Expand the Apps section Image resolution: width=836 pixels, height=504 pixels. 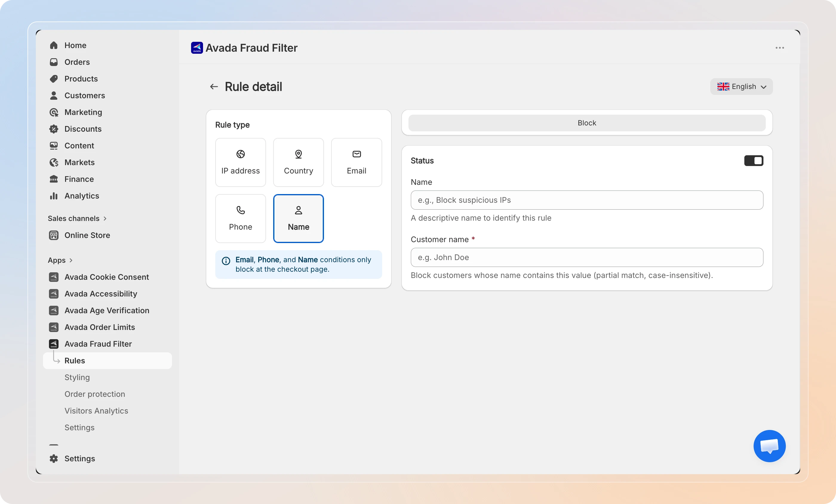[x=60, y=260]
